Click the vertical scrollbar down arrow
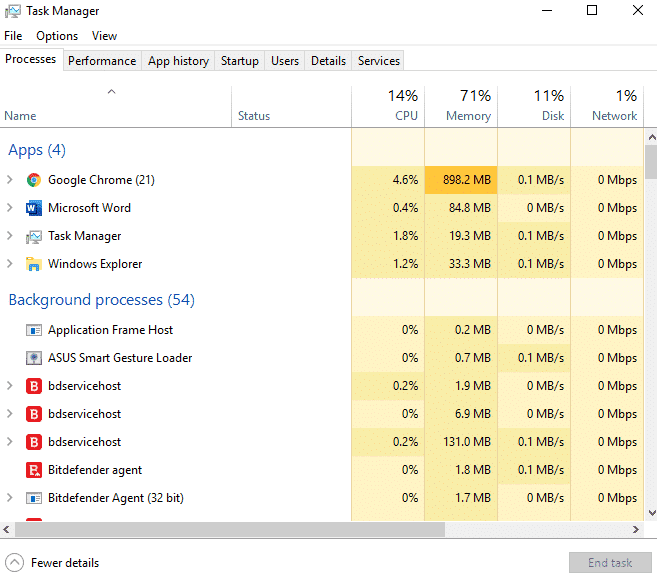The width and height of the screenshot is (657, 584). tap(652, 513)
